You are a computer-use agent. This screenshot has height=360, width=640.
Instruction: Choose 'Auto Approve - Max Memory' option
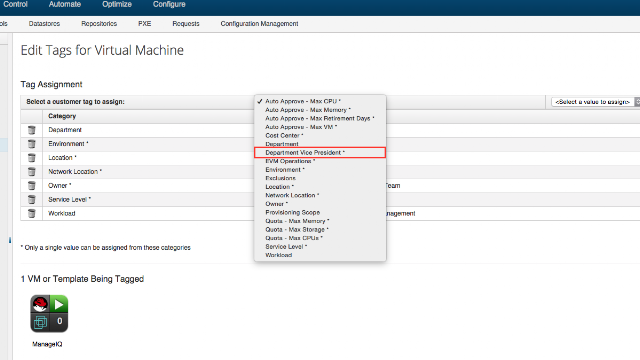click(x=320, y=110)
